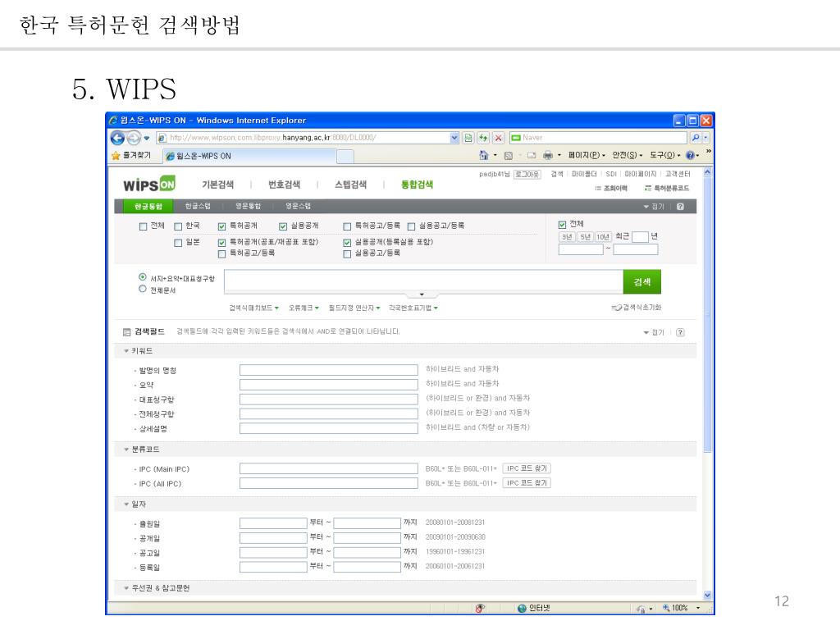The width and height of the screenshot is (840, 630).
Task: Uncheck the 실용공개 checkbox in 한국 row
Action: pos(283,226)
